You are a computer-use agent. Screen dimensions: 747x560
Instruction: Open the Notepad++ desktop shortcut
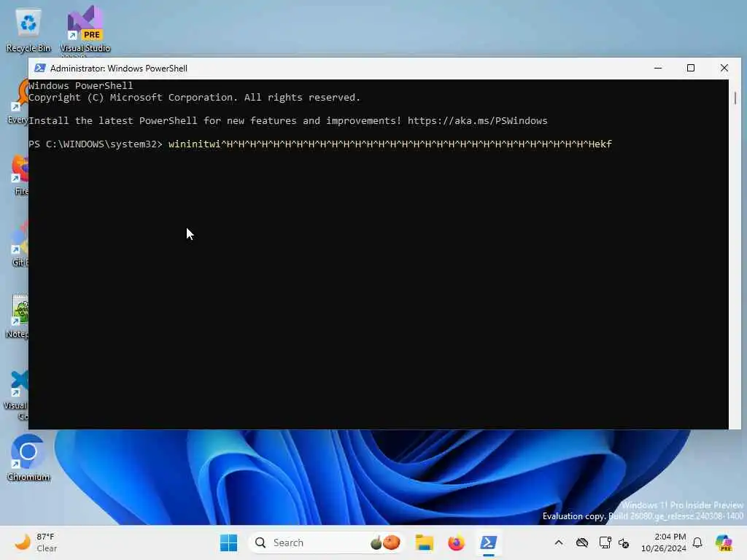pyautogui.click(x=19, y=316)
